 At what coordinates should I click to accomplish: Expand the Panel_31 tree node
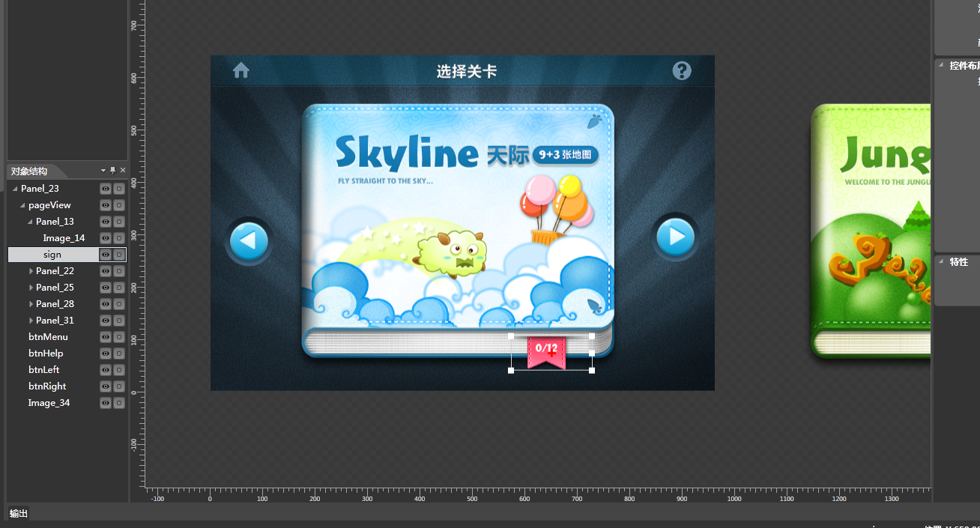[31, 321]
